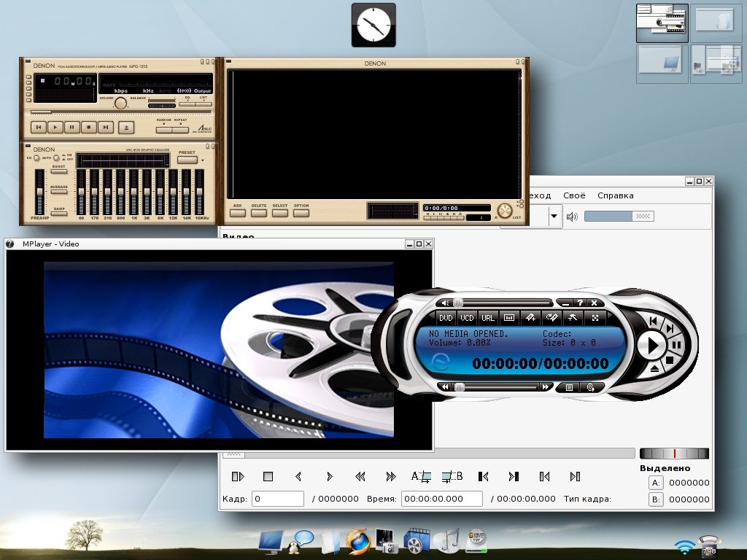Viewport: 747px width, 560px height.
Task: Open the Preset menu in the Denon equalizer
Action: click(x=187, y=160)
